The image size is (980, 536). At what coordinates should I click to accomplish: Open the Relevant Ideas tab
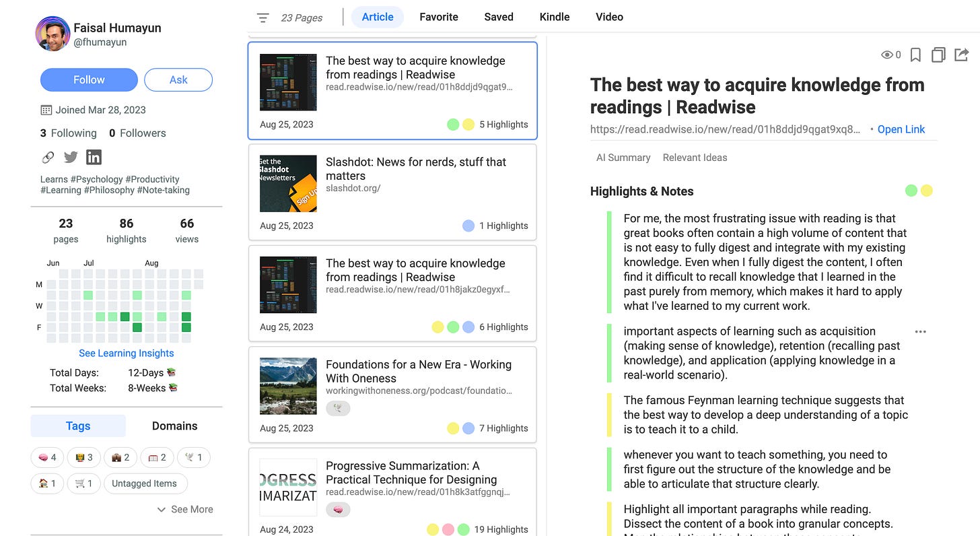(695, 158)
